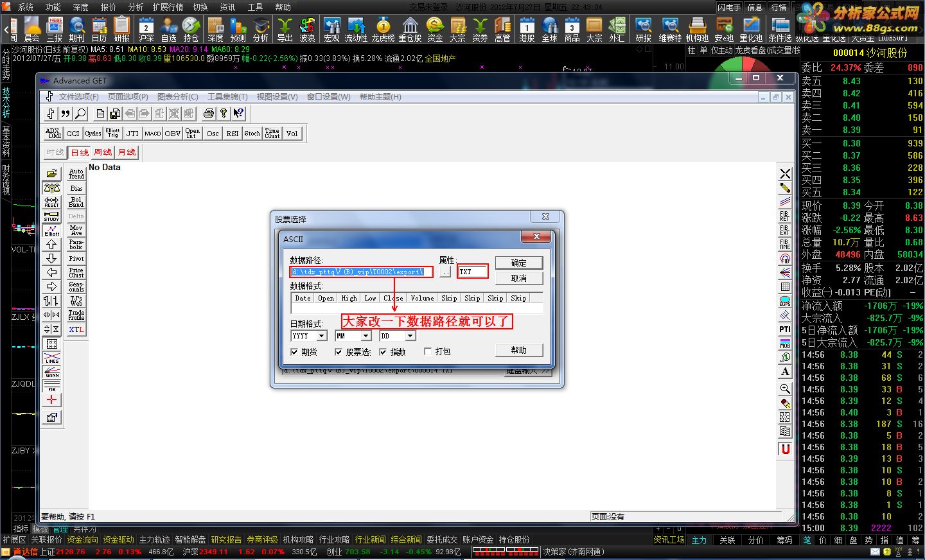Click 确定 button in ASCII dialog
This screenshot has width=925, height=560.
point(518,263)
